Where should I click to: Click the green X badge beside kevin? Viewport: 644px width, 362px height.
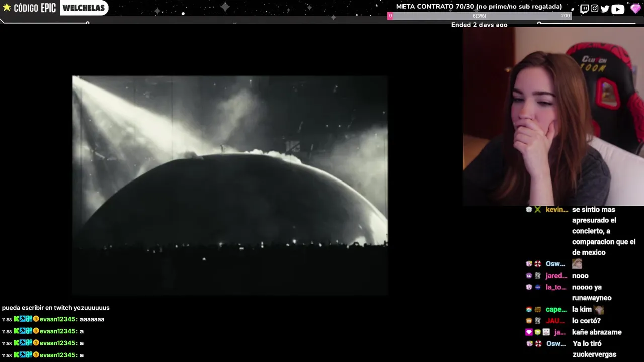tap(538, 210)
